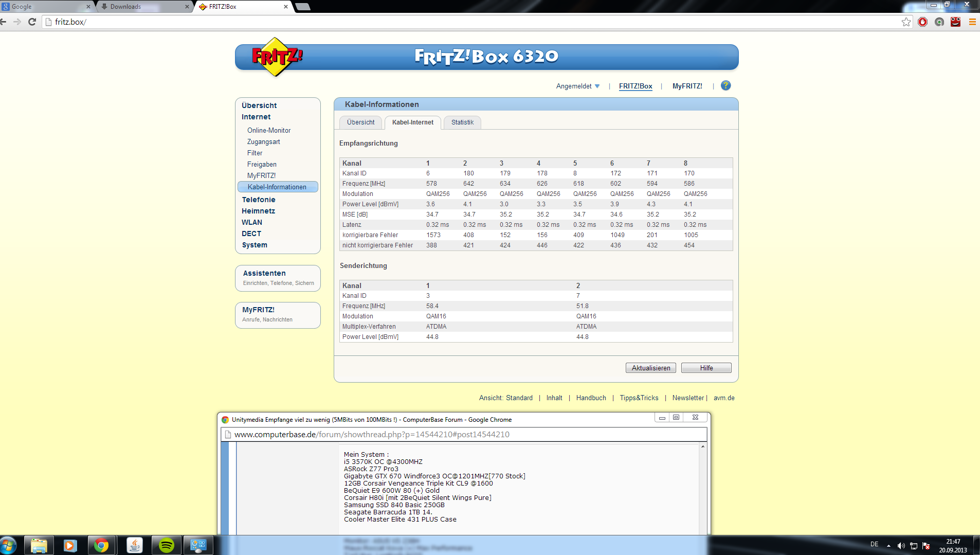Open MyFRITZ! under the Internet menu
Image resolution: width=980 pixels, height=555 pixels.
point(261,176)
